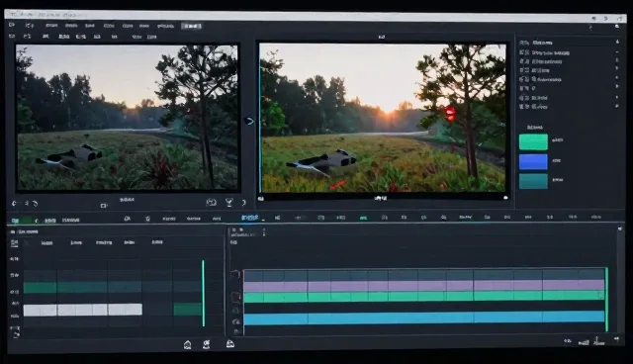Click the left source preview video
The height and width of the screenshot is (364, 633).
pos(127,117)
